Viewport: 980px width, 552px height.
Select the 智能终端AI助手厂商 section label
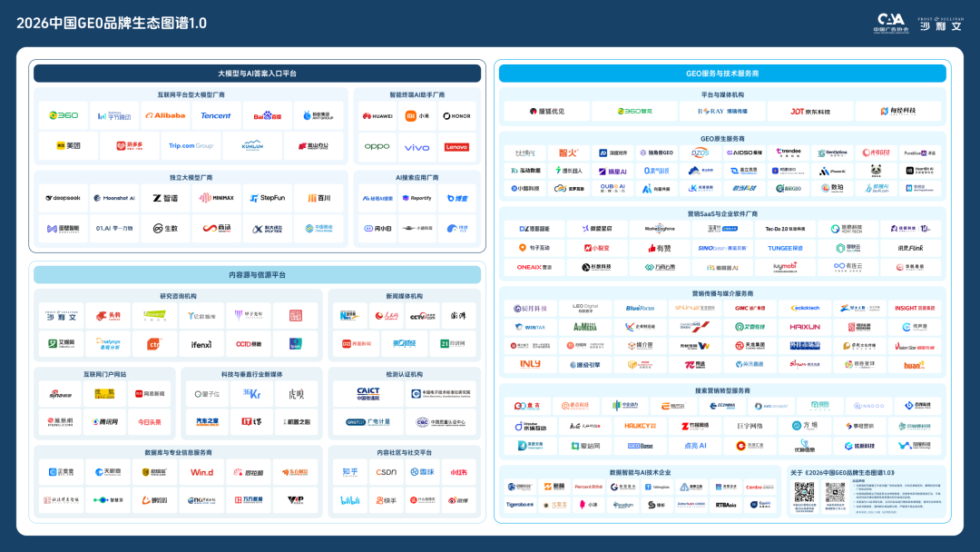(416, 95)
